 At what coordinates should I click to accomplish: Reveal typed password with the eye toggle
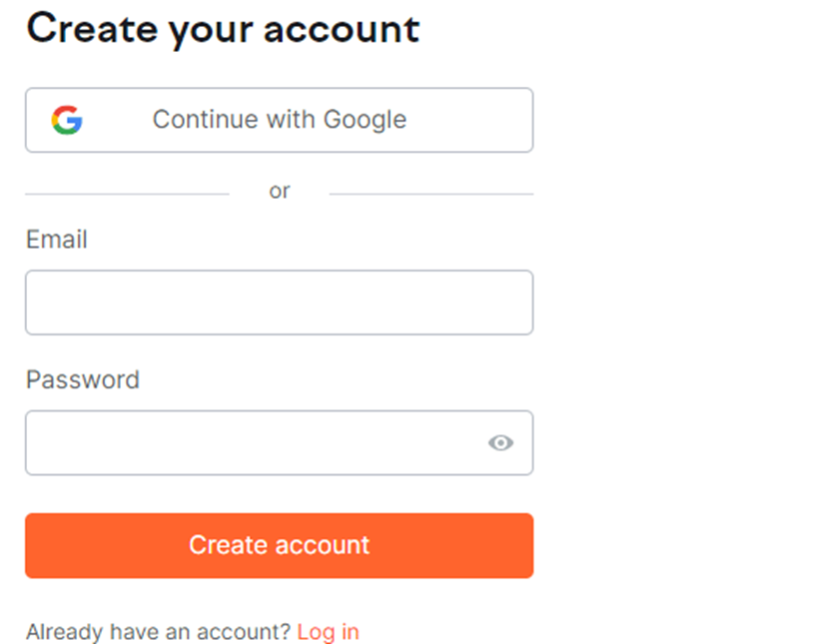coord(500,442)
